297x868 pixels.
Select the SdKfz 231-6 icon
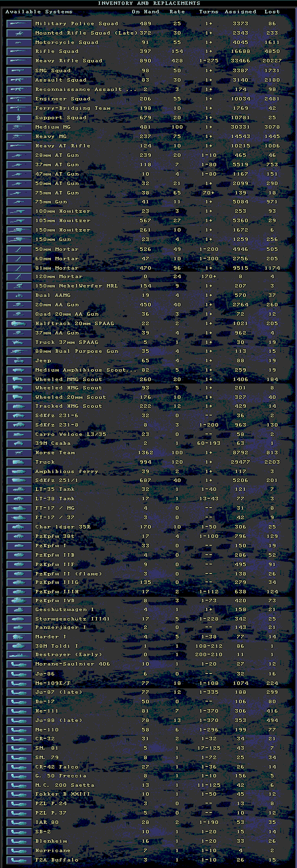click(x=19, y=415)
